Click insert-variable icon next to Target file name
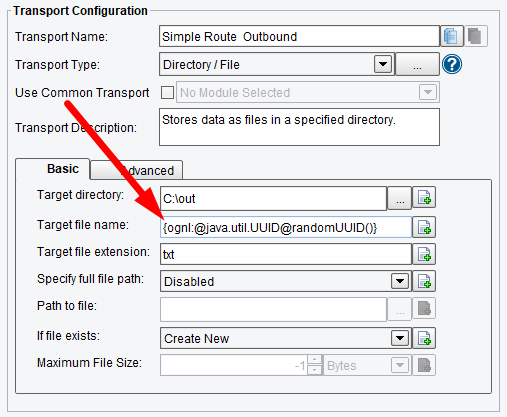 point(424,227)
